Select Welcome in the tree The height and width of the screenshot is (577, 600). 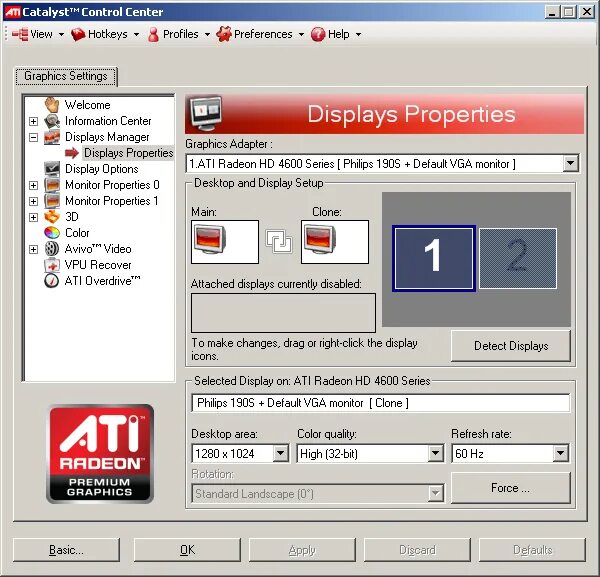pos(87,105)
